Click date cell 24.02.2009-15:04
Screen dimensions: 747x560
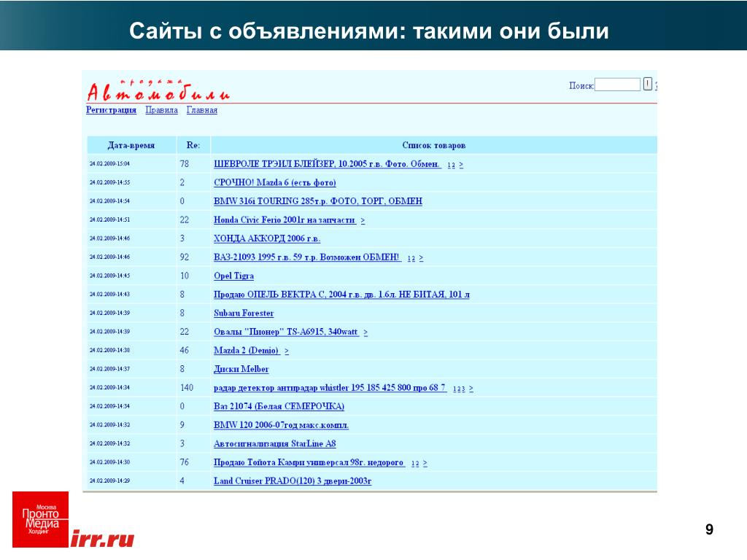pyautogui.click(x=109, y=164)
